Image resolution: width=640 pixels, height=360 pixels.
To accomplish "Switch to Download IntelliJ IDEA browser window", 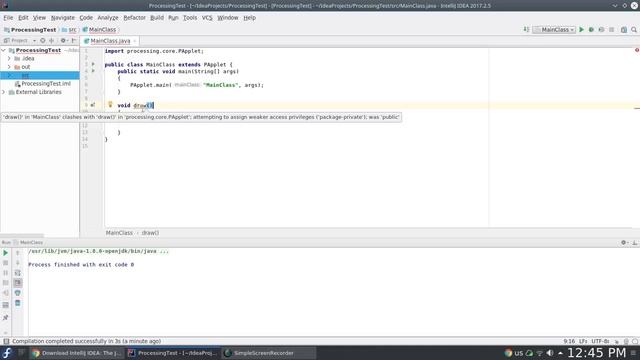I will (77, 353).
